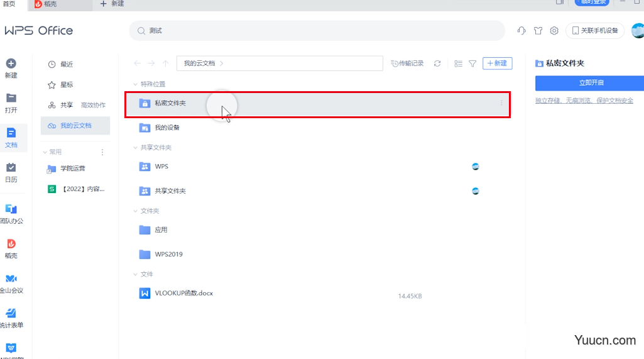The image size is (644, 359).
Task: Collapse the 文件夹 section
Action: 135,211
